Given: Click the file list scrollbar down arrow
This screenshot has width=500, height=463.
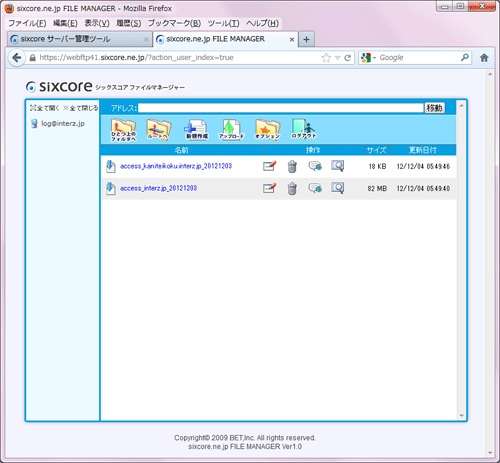Looking at the screenshot, I should [x=461, y=415].
